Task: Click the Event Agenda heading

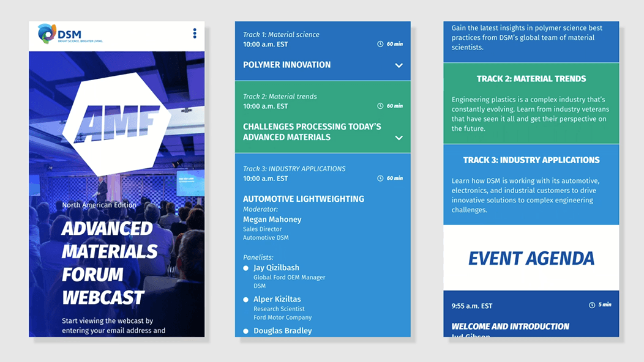Action: pyautogui.click(x=531, y=259)
